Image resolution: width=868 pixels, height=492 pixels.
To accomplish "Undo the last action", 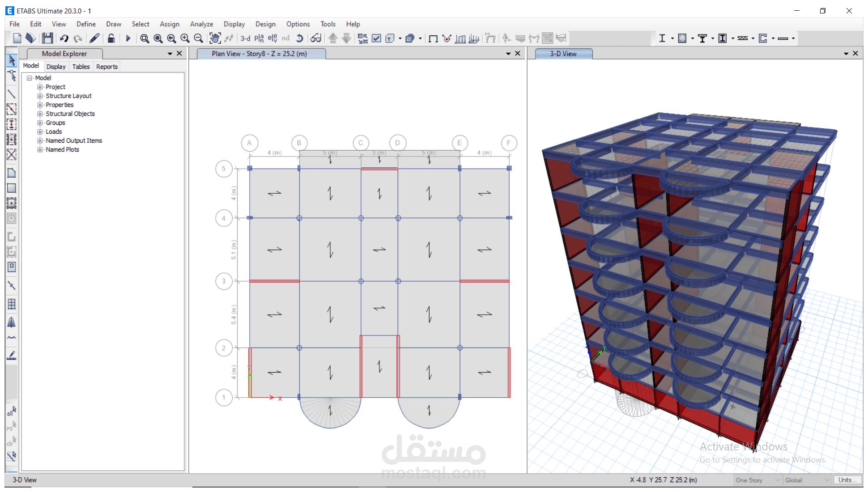I will click(64, 38).
